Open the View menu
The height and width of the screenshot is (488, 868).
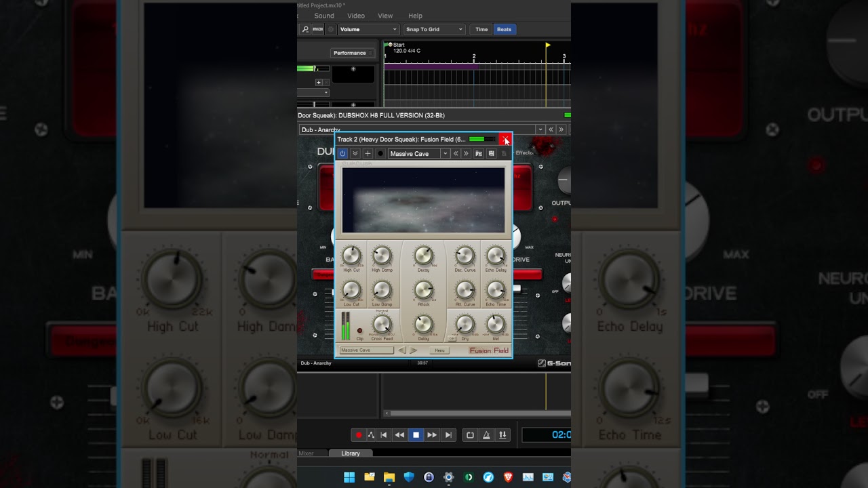tap(385, 16)
